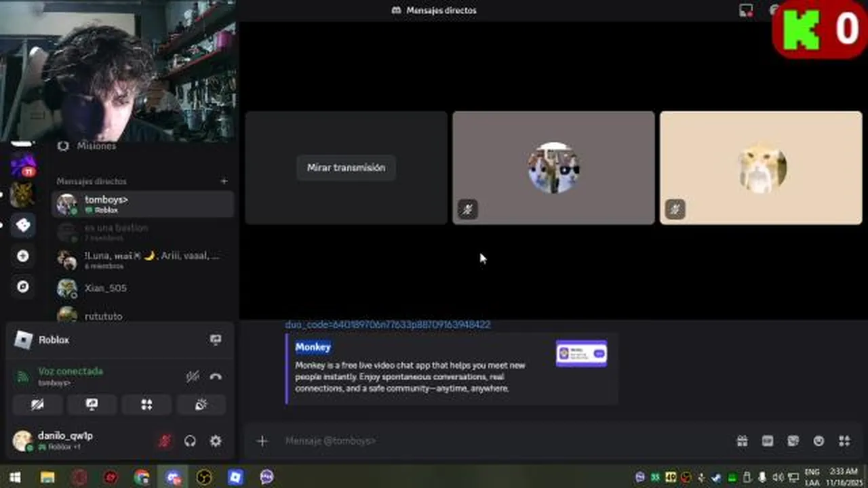
Task: Open the GIF picker
Action: click(x=768, y=441)
